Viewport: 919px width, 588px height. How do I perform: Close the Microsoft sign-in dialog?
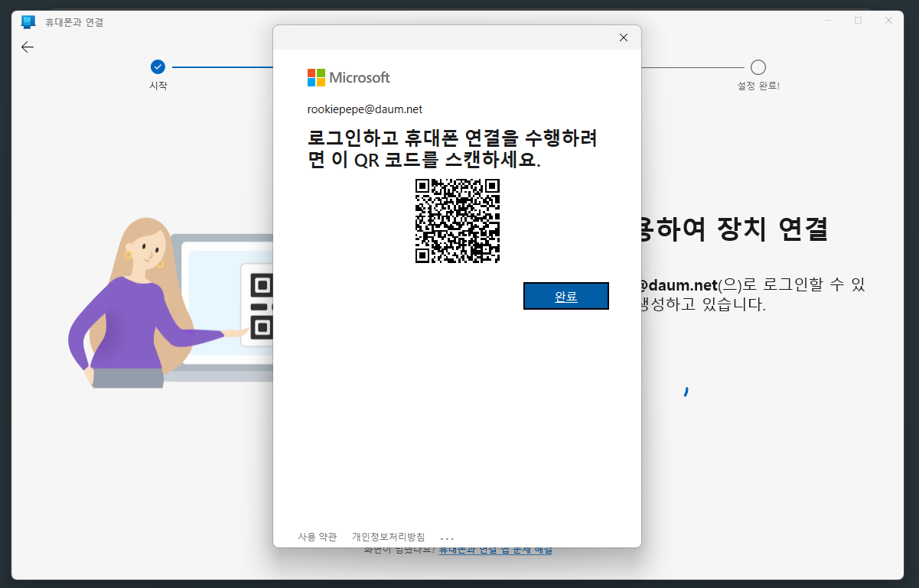click(x=624, y=37)
